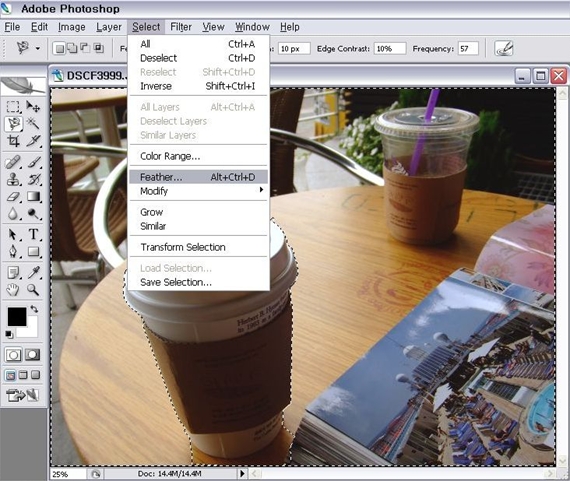The width and height of the screenshot is (570, 481).
Task: Open the Image menu
Action: click(x=72, y=27)
